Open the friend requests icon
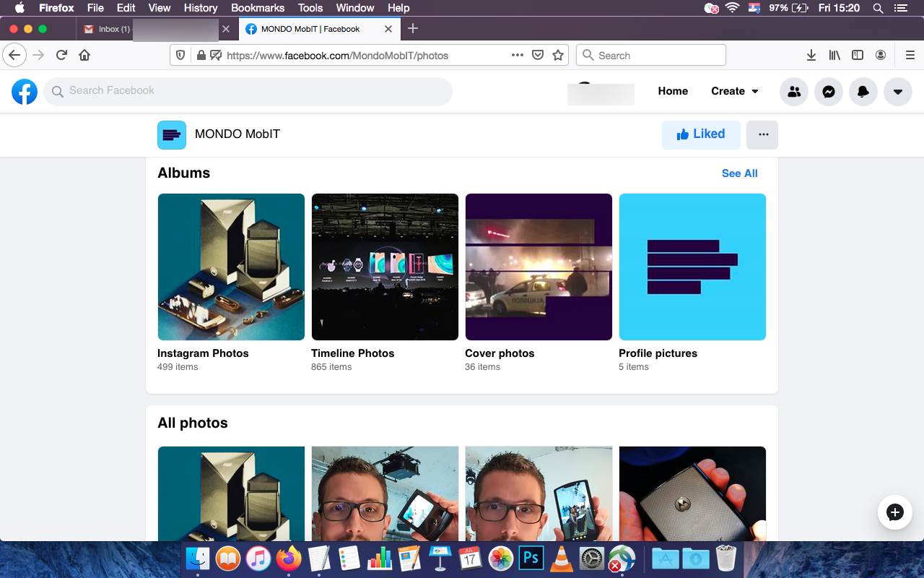The height and width of the screenshot is (578, 924). pyautogui.click(x=794, y=91)
